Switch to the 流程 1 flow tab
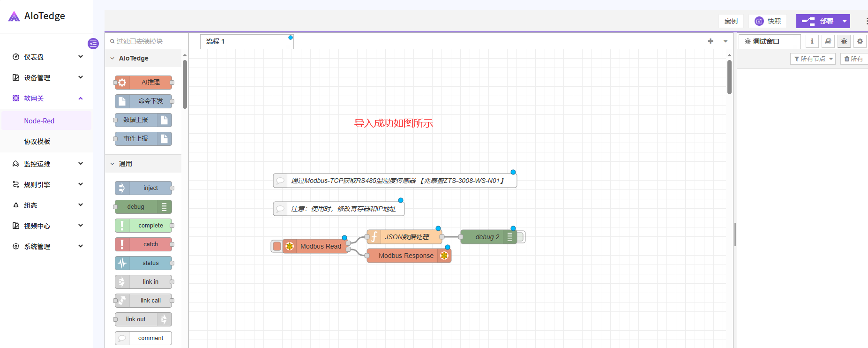This screenshot has width=868, height=348. tap(216, 41)
